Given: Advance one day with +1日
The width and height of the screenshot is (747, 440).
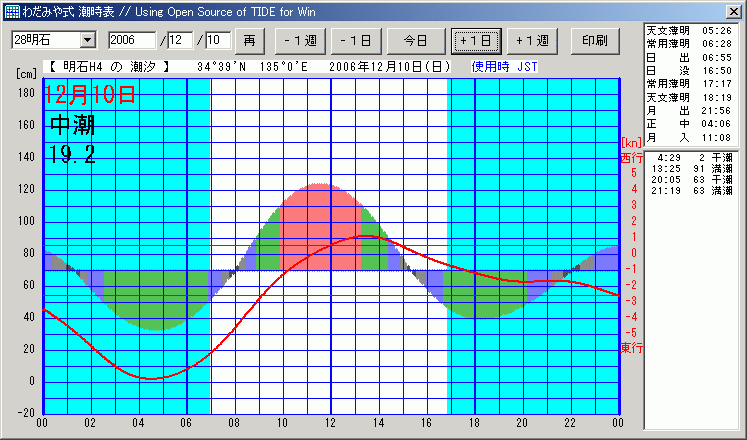Looking at the screenshot, I should pyautogui.click(x=477, y=41).
